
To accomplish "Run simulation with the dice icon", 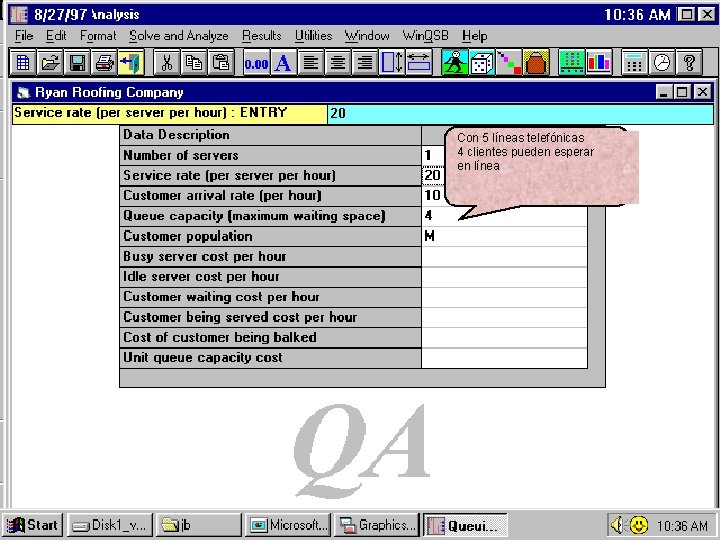I will 482,62.
